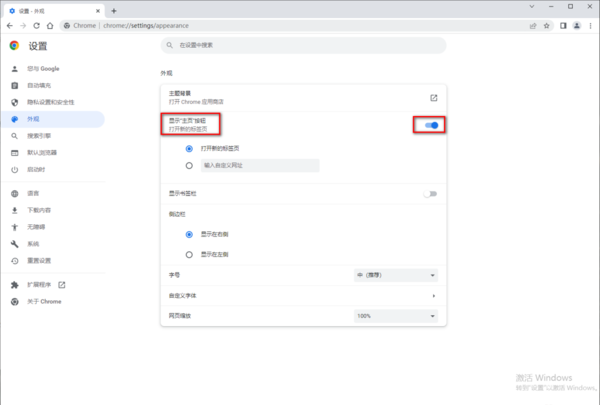The image size is (600, 405).
Task: Open the 主题背景 Chrome web store row
Action: [303, 98]
